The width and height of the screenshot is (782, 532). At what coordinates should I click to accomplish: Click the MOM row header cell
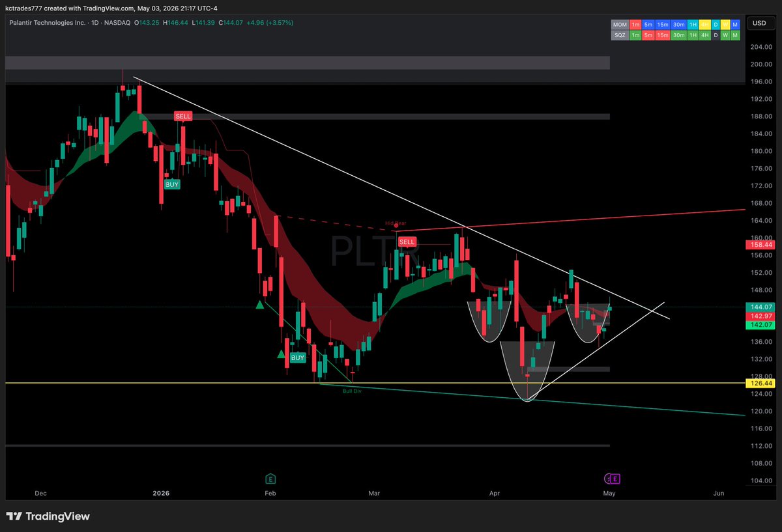point(620,25)
